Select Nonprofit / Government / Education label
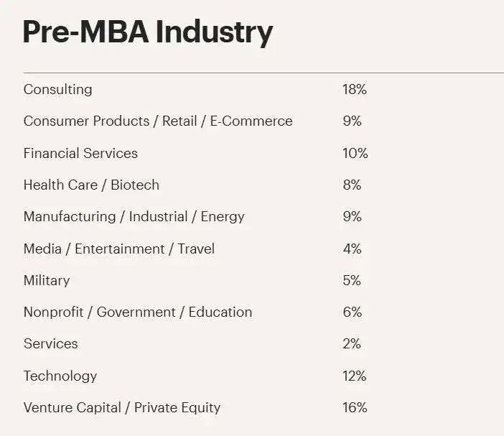This screenshot has height=436, width=504. tap(138, 312)
